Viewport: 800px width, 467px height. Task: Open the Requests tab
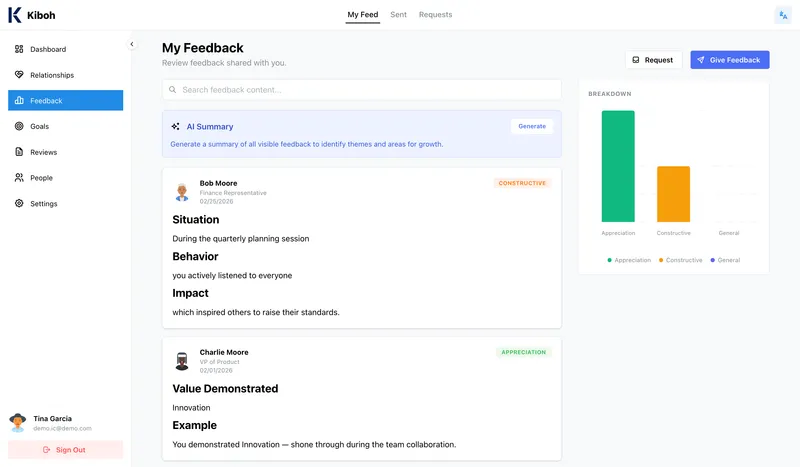coord(435,15)
